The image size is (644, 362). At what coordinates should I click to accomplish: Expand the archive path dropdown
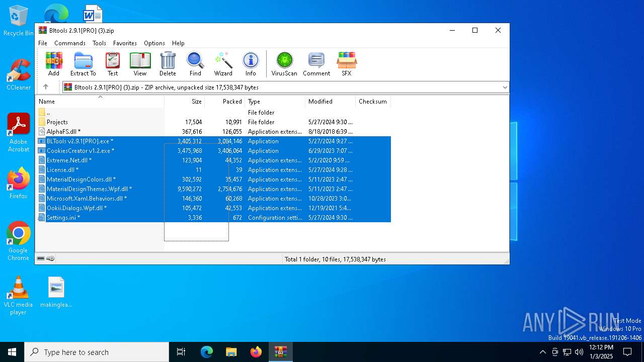(x=505, y=87)
